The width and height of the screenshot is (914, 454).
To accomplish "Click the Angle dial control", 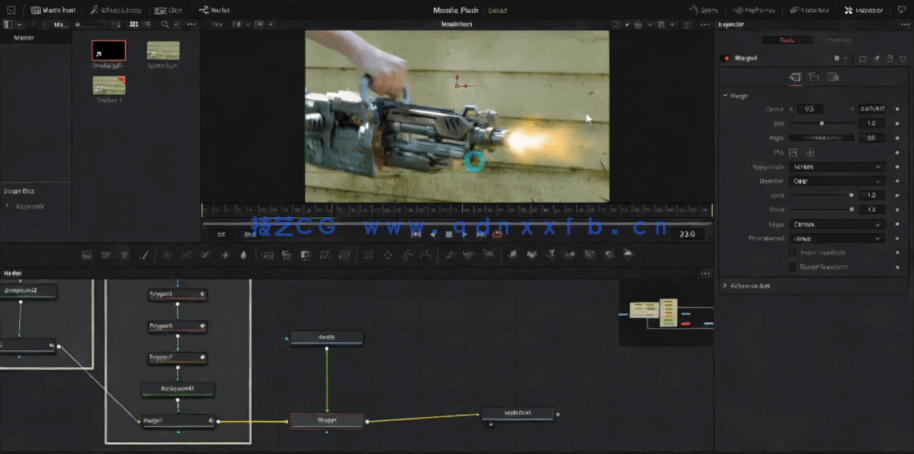I will click(821, 138).
